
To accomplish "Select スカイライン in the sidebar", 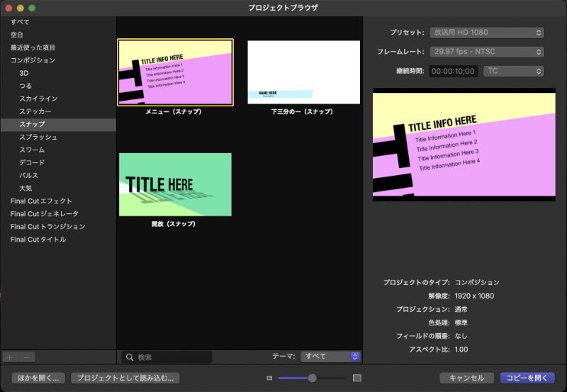I will click(x=38, y=99).
